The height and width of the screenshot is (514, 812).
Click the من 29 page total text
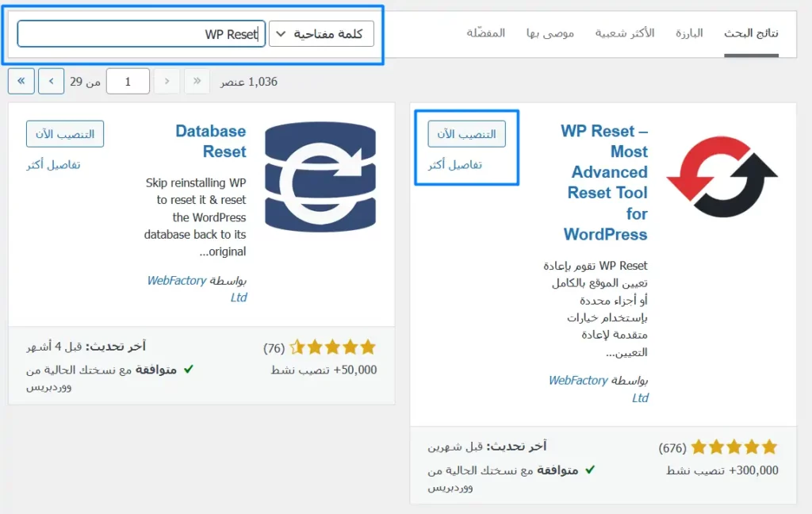tap(85, 82)
